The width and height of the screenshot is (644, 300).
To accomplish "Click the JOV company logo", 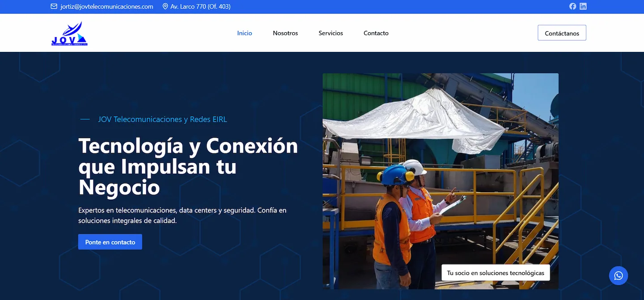I will pos(69,34).
